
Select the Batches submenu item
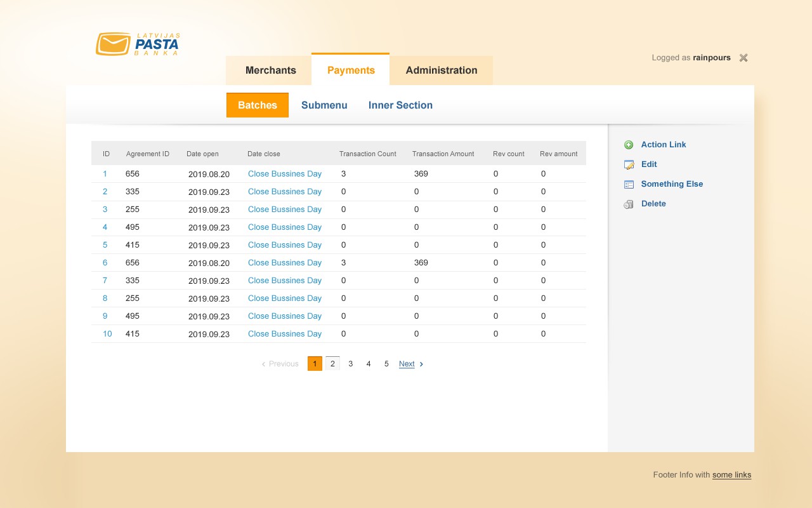tap(258, 105)
